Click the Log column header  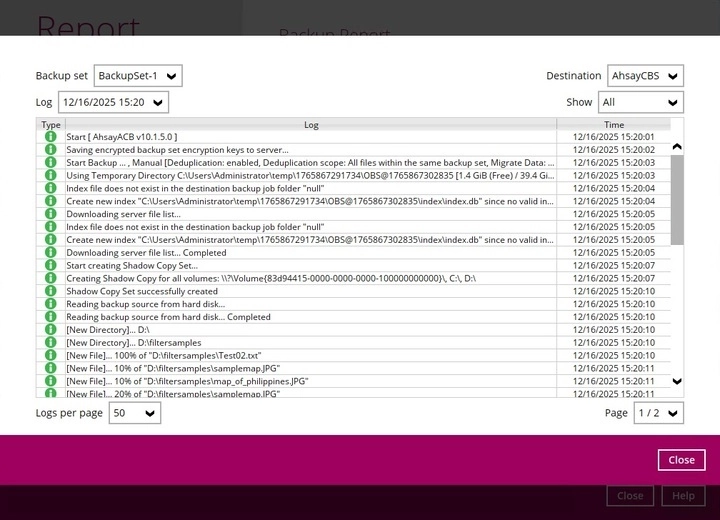(311, 125)
